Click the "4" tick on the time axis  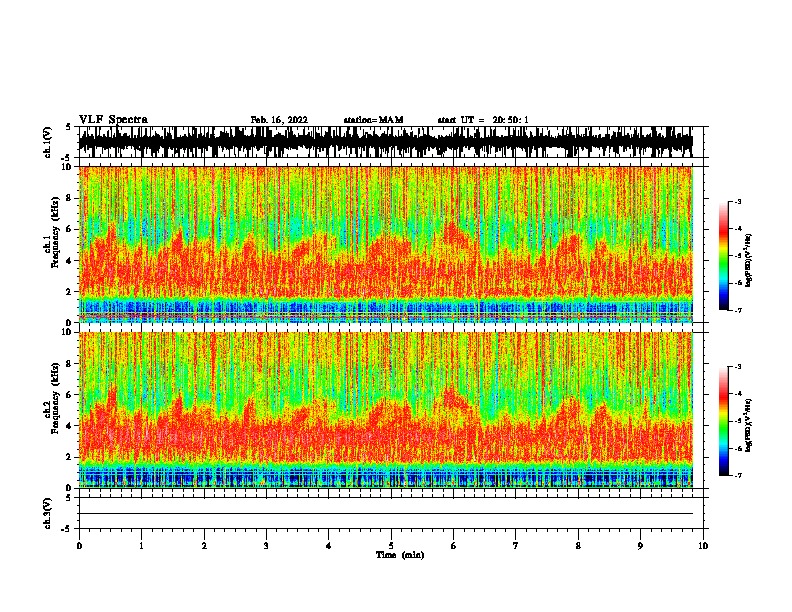coord(329,546)
